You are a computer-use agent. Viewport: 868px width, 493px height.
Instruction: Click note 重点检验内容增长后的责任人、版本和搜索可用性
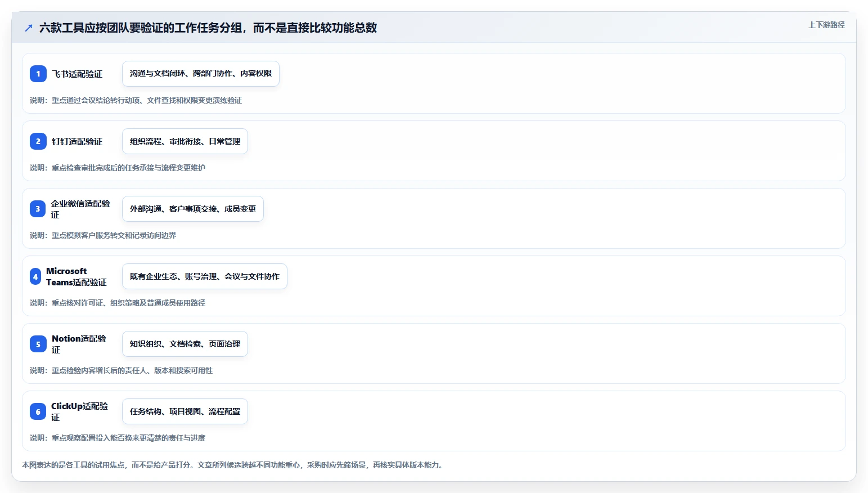(x=132, y=370)
